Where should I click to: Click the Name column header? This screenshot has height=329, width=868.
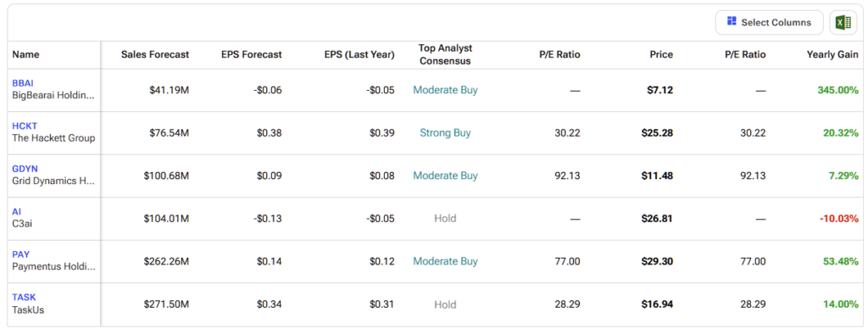pos(25,55)
